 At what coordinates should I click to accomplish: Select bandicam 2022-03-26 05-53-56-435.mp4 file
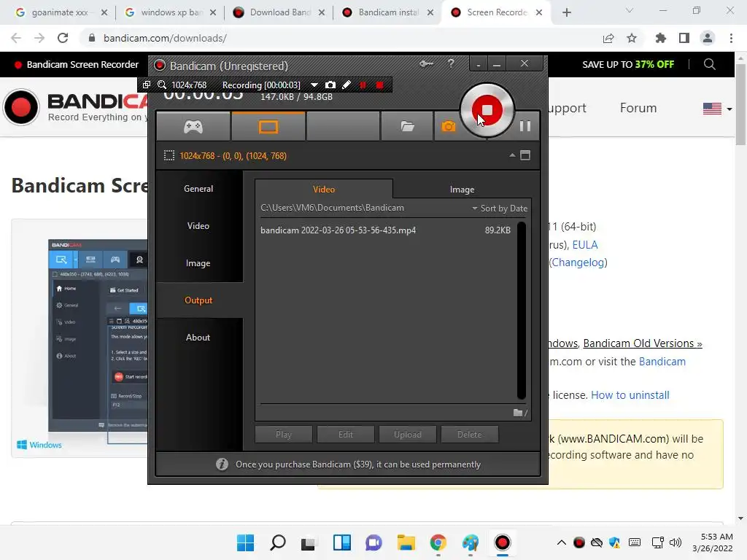coord(385,230)
